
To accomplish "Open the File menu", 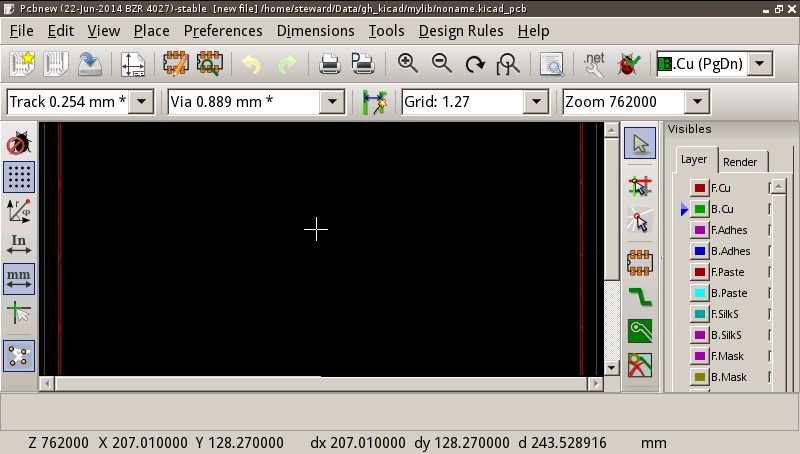I will 21,31.
